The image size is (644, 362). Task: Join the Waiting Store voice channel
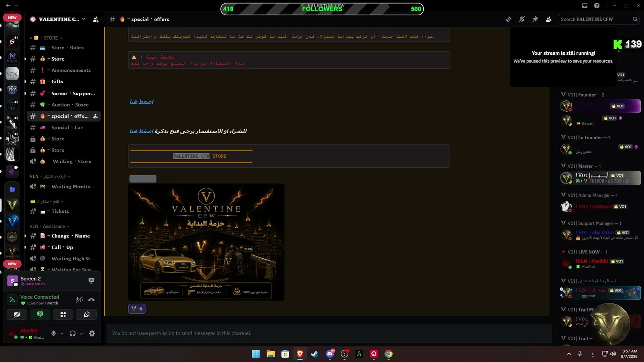pyautogui.click(x=63, y=161)
